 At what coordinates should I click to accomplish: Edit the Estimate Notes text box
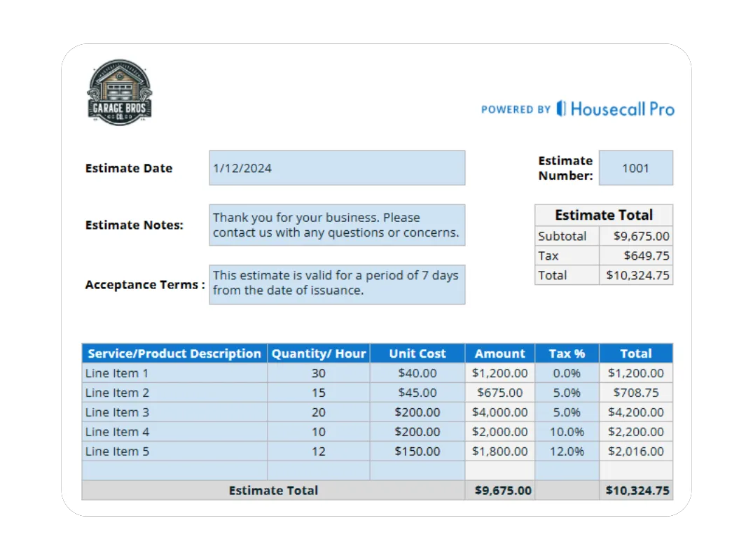(336, 225)
